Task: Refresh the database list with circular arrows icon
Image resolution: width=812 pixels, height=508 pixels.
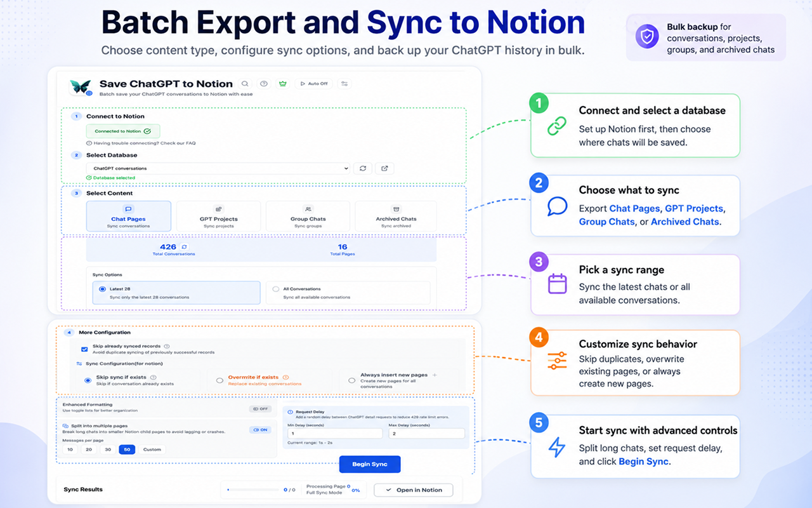Action: (x=363, y=168)
